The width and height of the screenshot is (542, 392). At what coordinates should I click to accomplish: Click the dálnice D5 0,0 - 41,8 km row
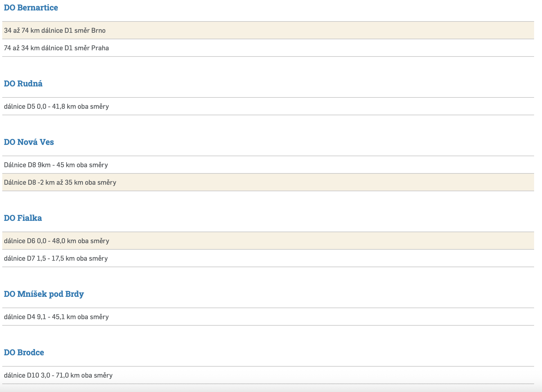tap(56, 106)
